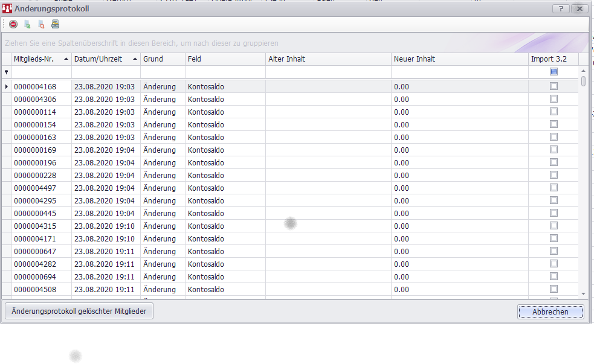The image size is (594, 364).
Task: Check Import 3.2 box for member 0000000445
Action: [554, 214]
